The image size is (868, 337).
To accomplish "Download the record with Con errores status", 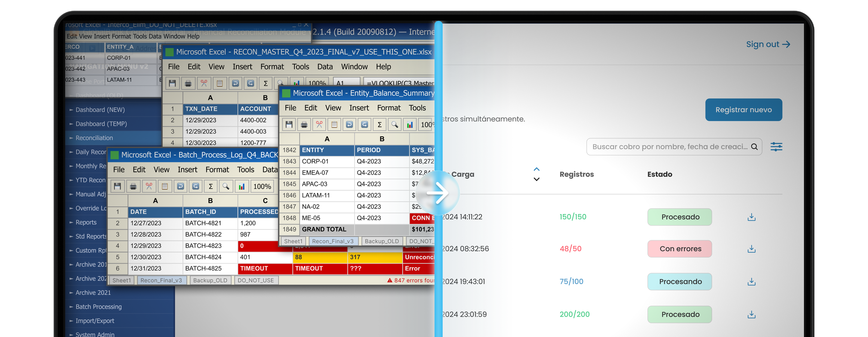I will [752, 248].
